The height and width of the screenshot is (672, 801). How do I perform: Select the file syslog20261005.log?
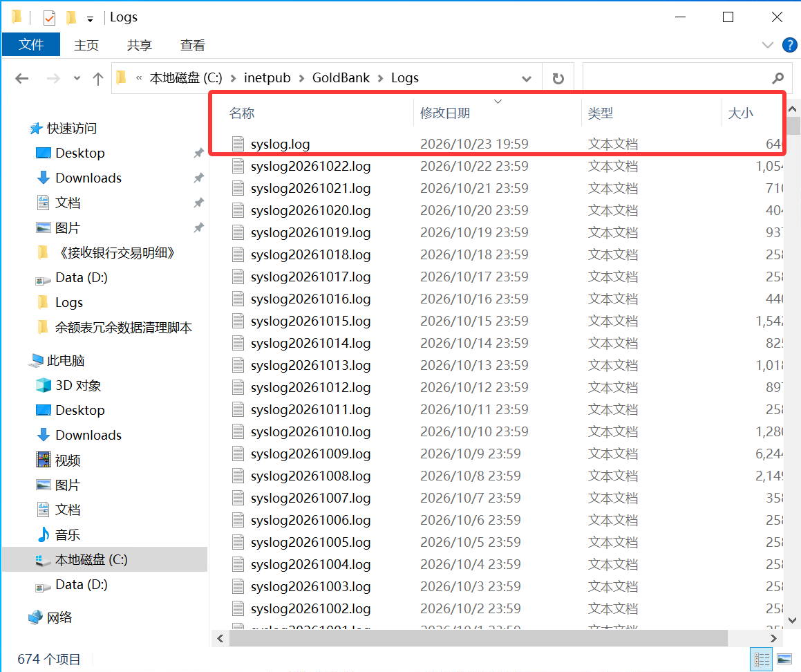[x=310, y=542]
